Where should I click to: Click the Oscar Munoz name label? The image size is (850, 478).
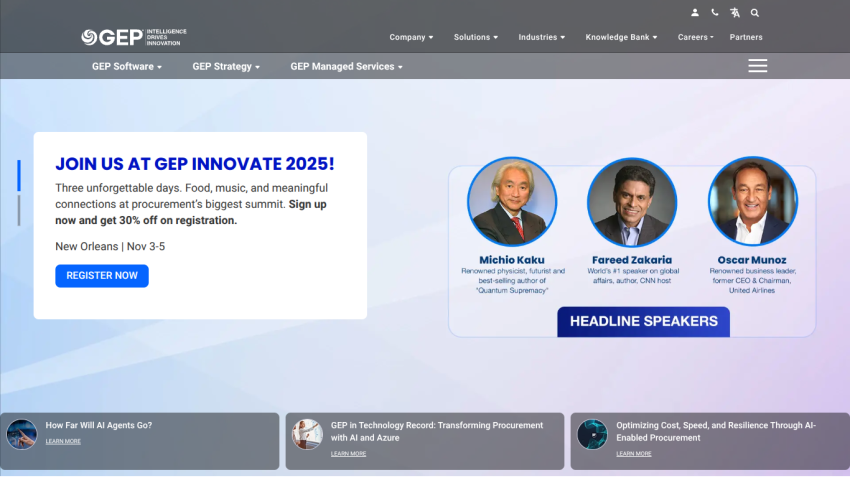click(x=752, y=260)
